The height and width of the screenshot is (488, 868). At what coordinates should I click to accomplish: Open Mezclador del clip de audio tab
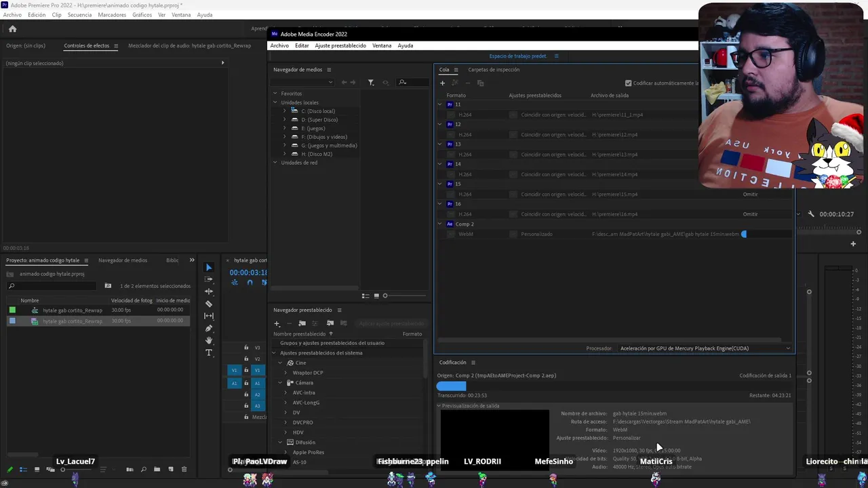tap(190, 46)
